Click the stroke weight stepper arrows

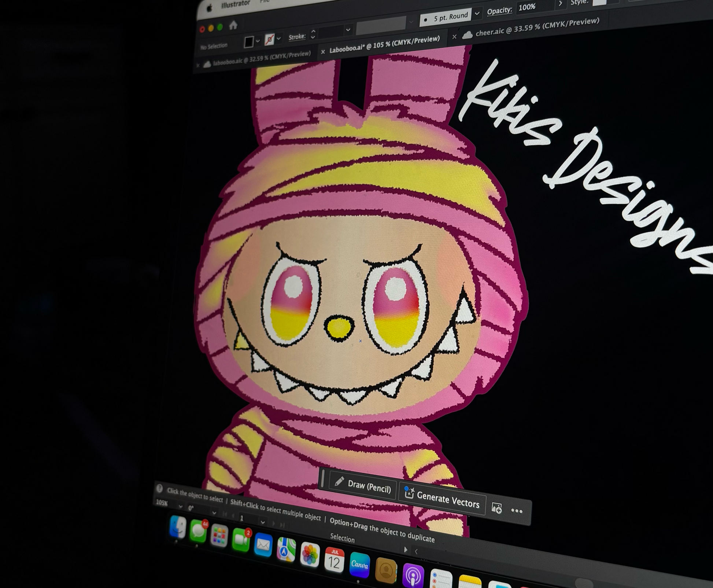click(313, 34)
